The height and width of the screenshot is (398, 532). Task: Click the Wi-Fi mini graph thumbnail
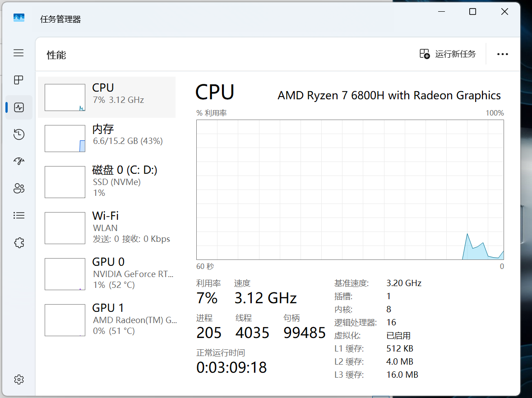65,228
